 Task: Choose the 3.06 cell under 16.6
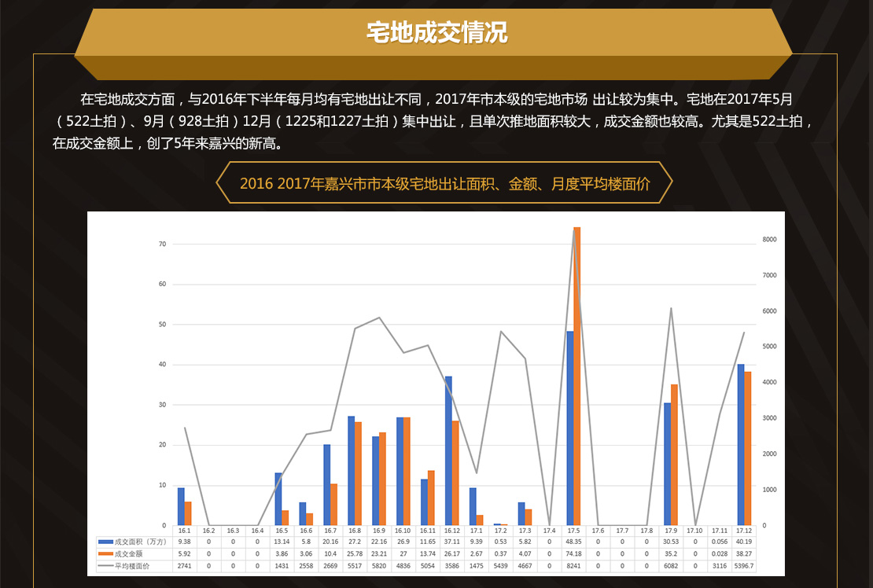pyautogui.click(x=306, y=554)
